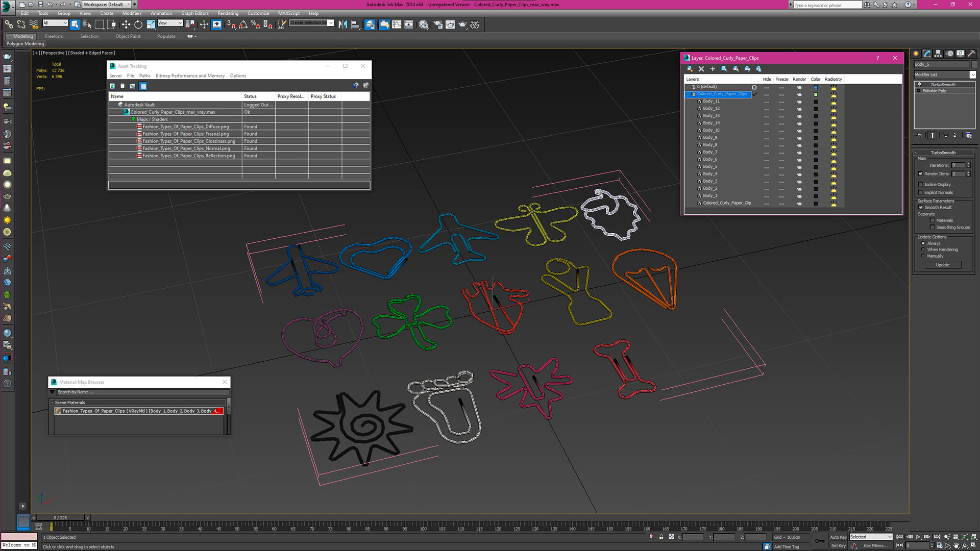The height and width of the screenshot is (551, 980).
Task: Open the Create command panel tab
Action: click(x=916, y=54)
